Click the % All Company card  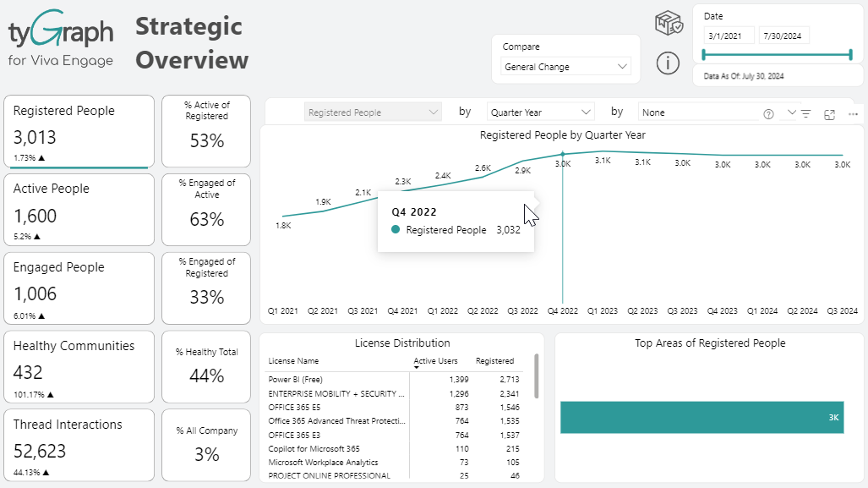206,446
